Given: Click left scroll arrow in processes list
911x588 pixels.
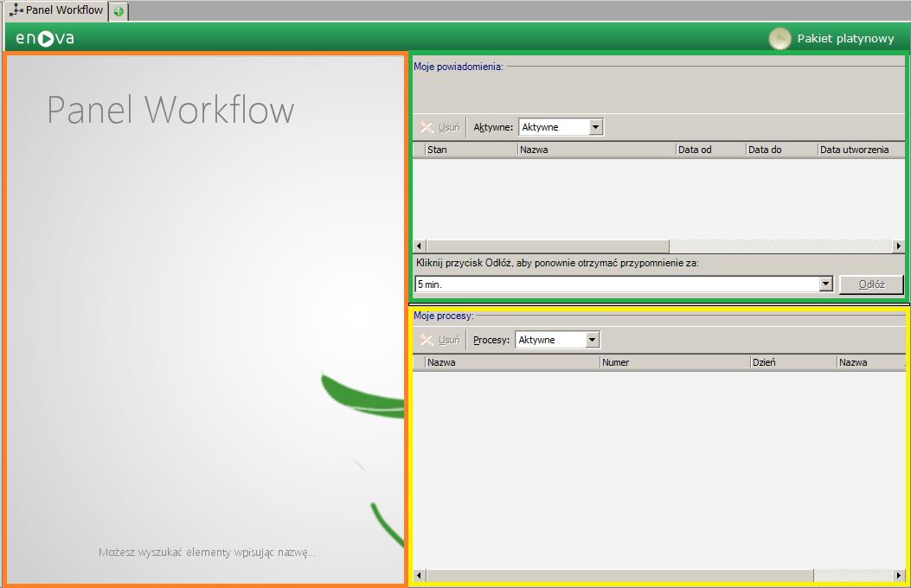Looking at the screenshot, I should [x=419, y=576].
